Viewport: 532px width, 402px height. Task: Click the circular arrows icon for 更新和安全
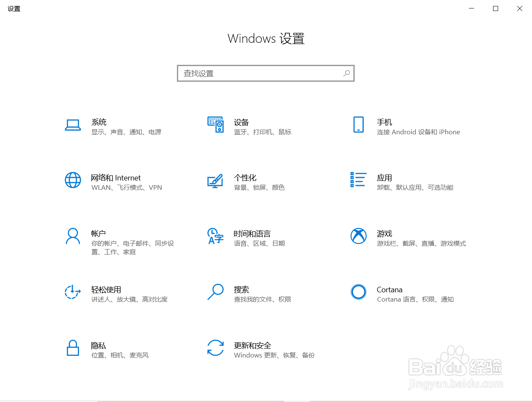215,348
